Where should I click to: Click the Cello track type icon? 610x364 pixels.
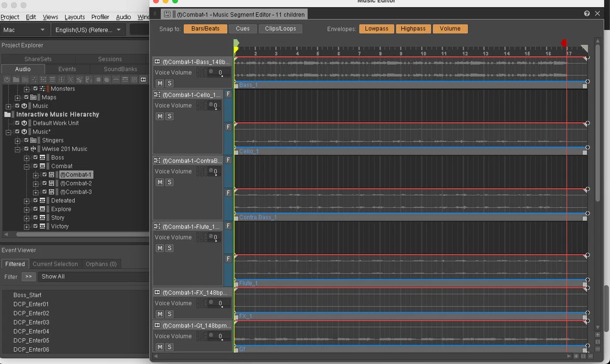coord(157,94)
